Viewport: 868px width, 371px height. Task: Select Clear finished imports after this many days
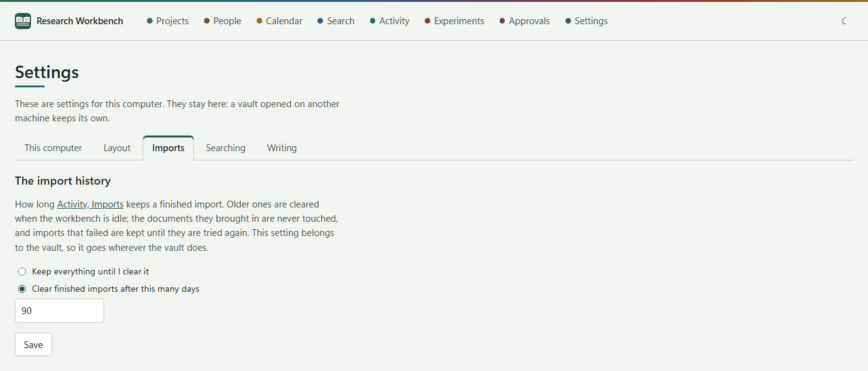(22, 289)
